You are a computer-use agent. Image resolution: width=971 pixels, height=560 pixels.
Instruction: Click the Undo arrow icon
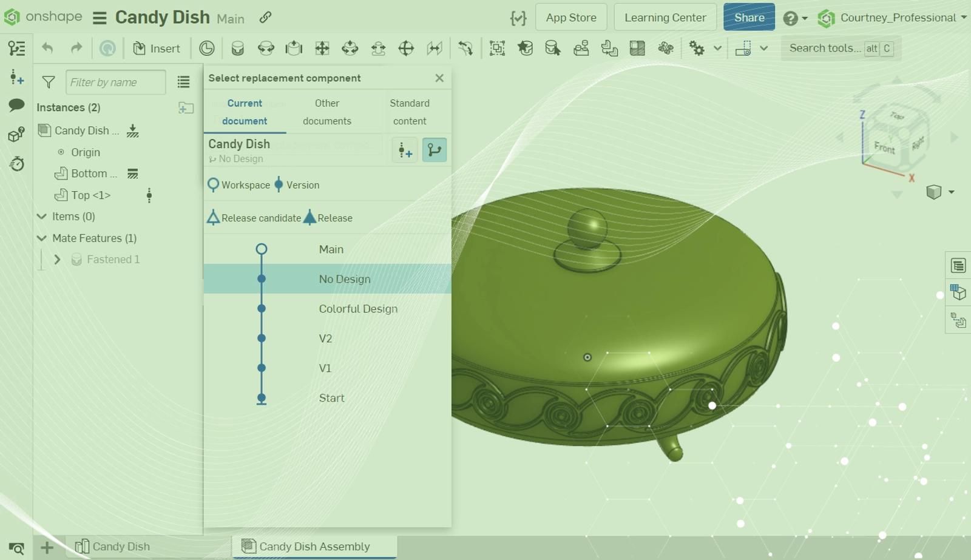[47, 49]
